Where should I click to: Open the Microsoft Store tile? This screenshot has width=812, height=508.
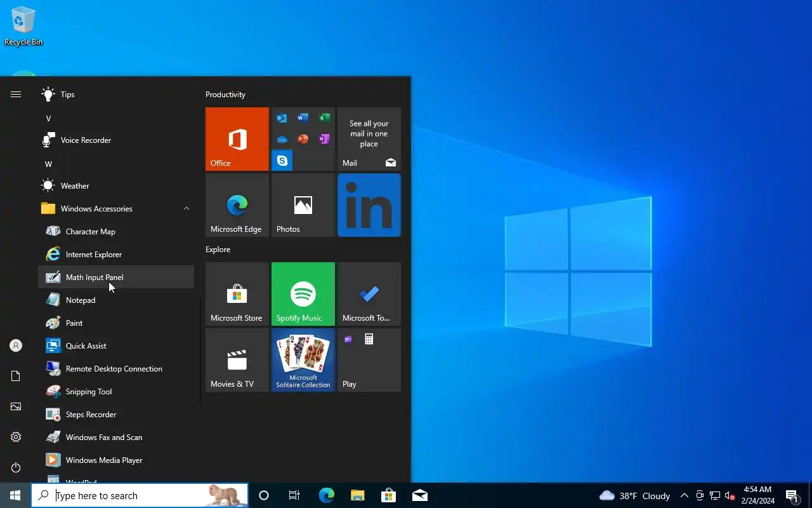coord(237,294)
